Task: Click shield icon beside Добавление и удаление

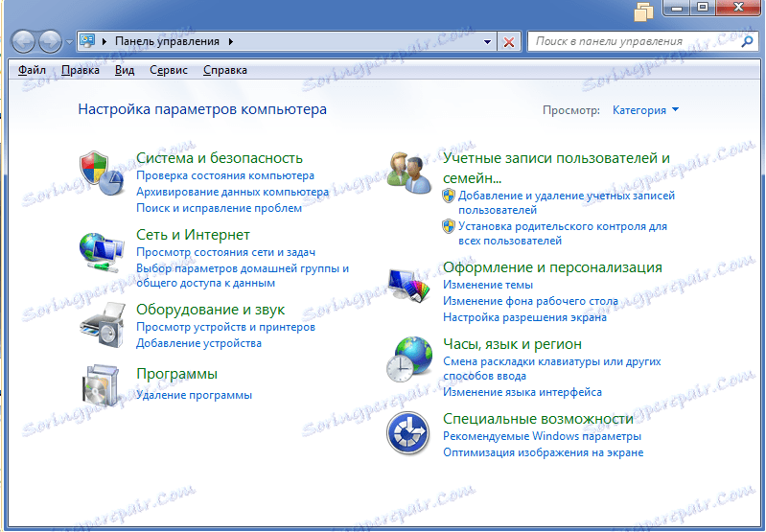Action: (x=449, y=196)
